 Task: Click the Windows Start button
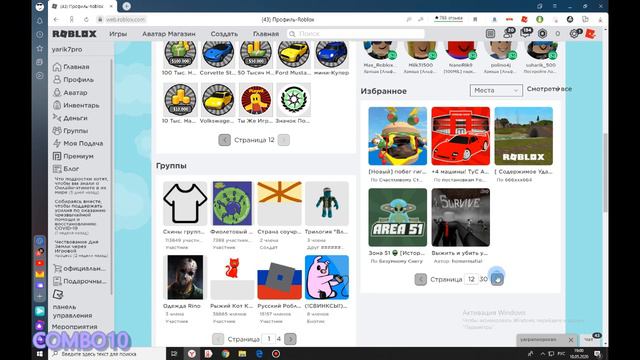pyautogui.click(x=40, y=354)
